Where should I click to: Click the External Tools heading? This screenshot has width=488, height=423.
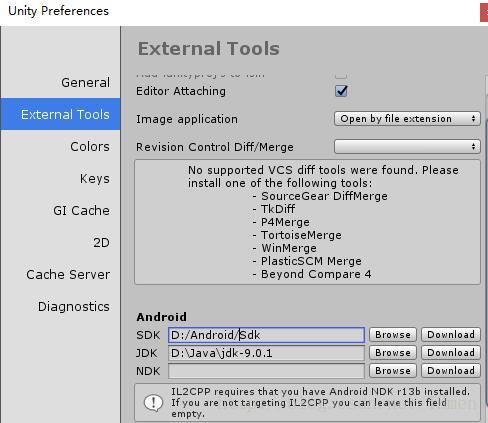[x=209, y=49]
